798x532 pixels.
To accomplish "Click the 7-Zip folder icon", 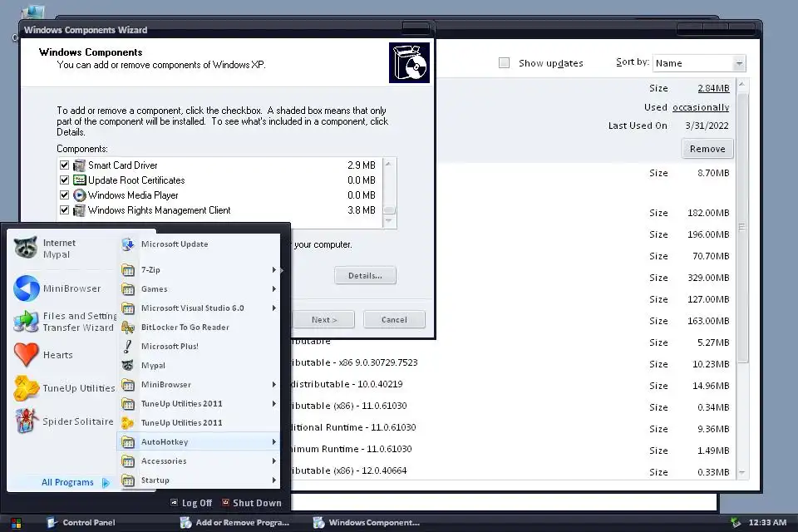I will pyautogui.click(x=128, y=270).
